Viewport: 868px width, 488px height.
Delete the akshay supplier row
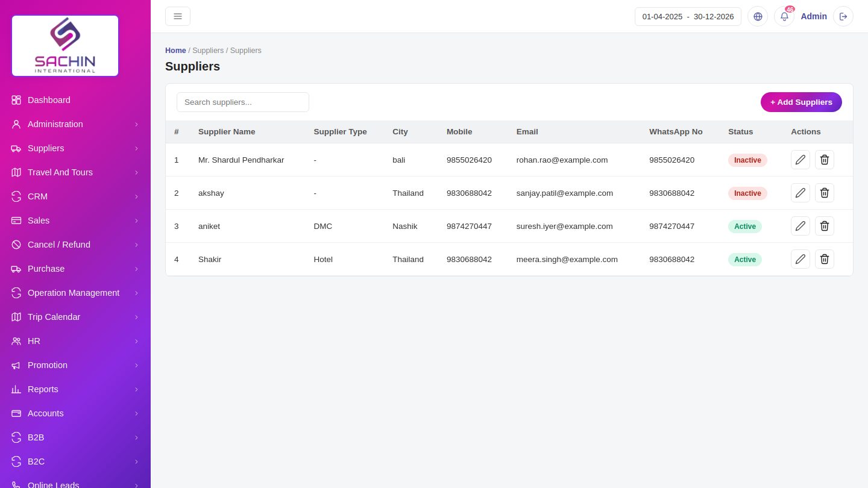tap(825, 193)
